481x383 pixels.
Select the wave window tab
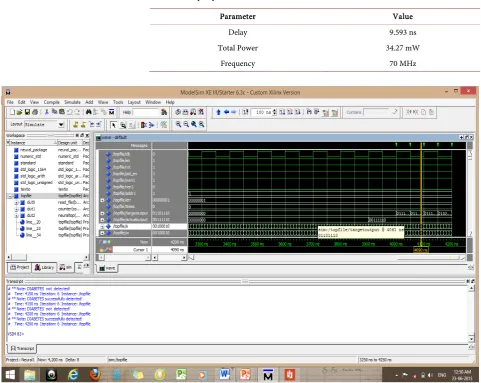(107, 268)
